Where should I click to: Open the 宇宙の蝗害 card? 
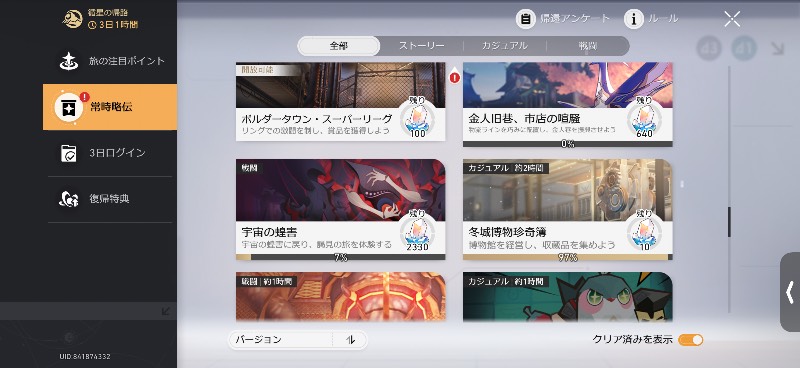[x=340, y=209]
